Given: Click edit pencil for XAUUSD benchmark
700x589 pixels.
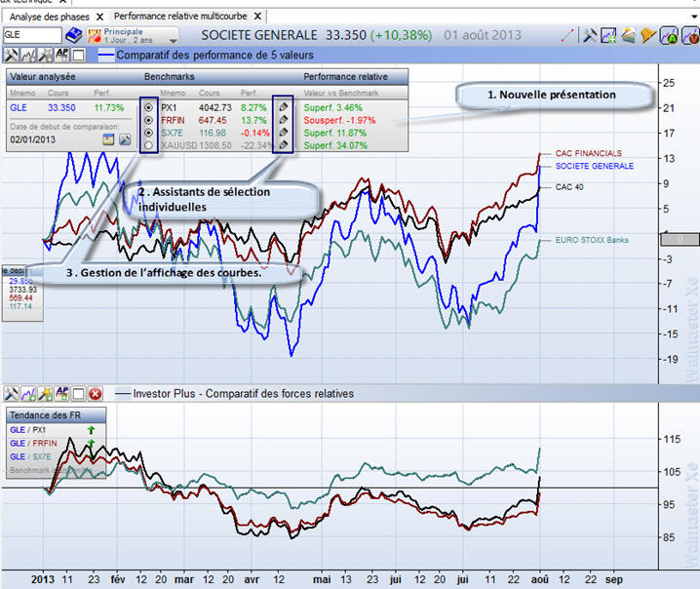Looking at the screenshot, I should click(283, 144).
